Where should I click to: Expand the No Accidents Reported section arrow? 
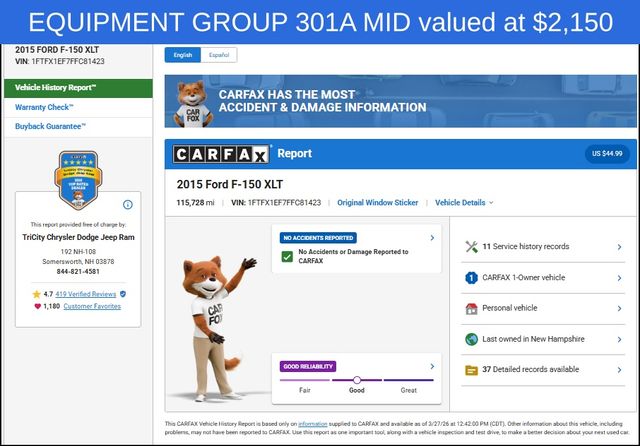[x=432, y=238]
